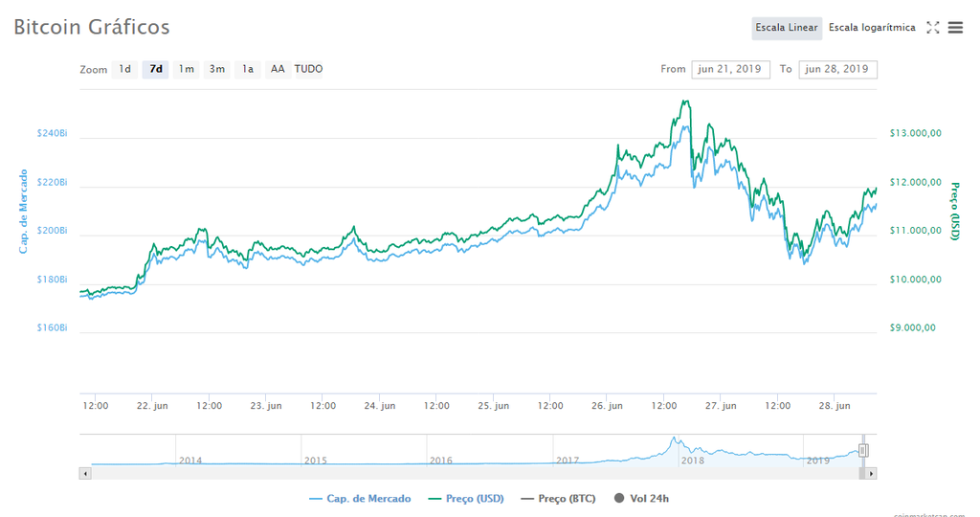Click the $160Bi market cap axis label
The image size is (980, 517).
point(52,328)
